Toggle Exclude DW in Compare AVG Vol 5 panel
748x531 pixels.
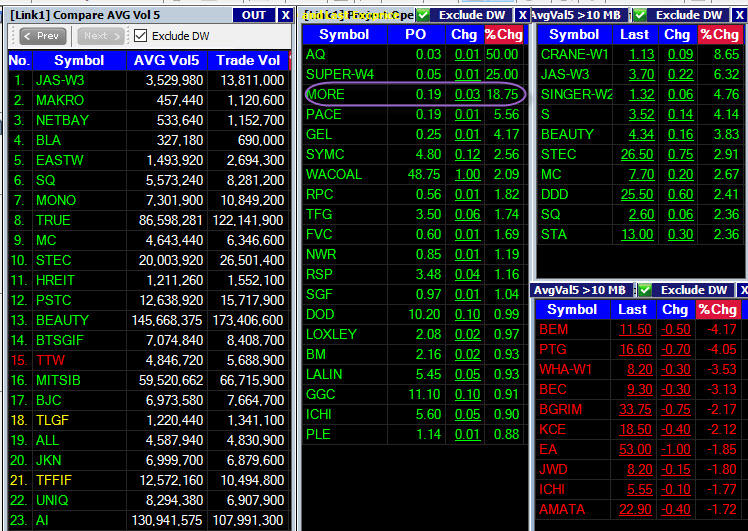[x=140, y=36]
